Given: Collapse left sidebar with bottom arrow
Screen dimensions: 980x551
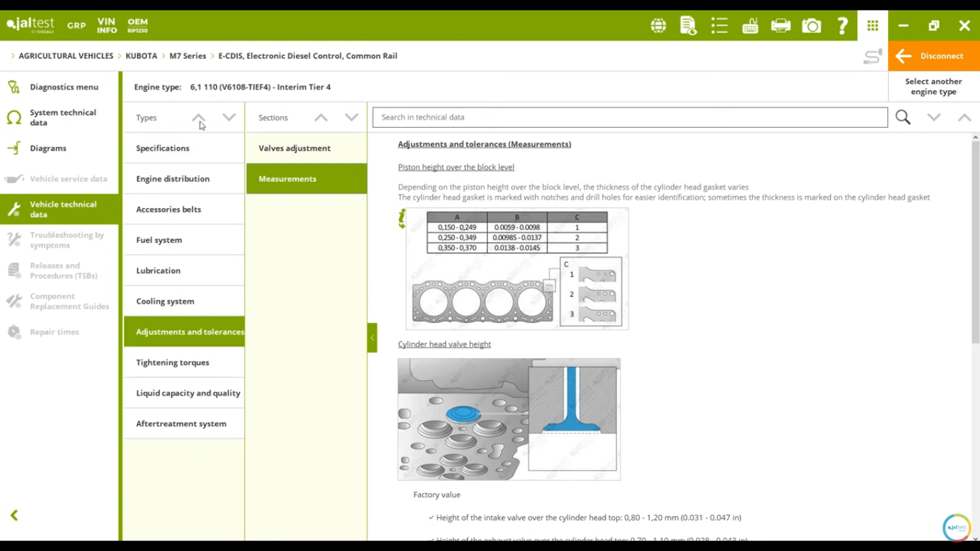Looking at the screenshot, I should pyautogui.click(x=14, y=515).
